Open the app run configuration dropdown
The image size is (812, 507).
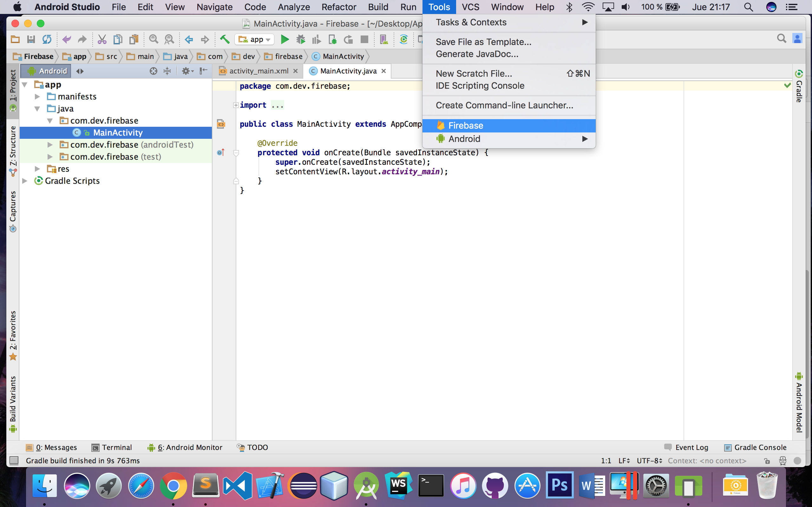(x=254, y=40)
